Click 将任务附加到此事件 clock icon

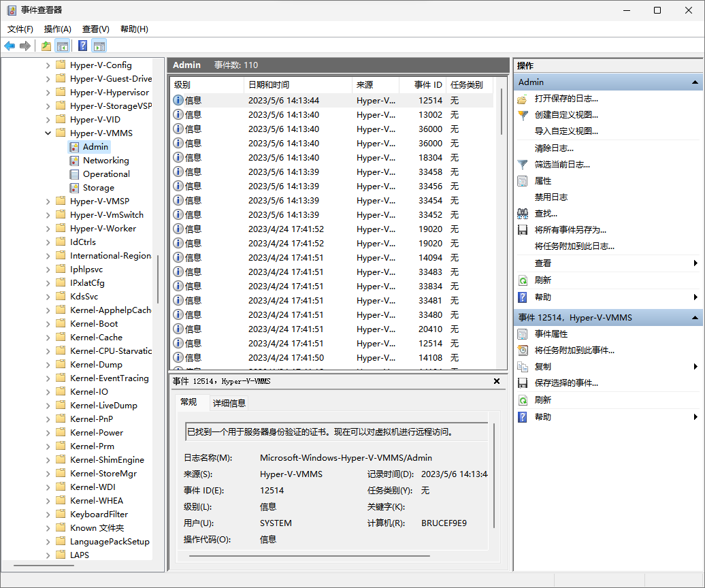(523, 350)
